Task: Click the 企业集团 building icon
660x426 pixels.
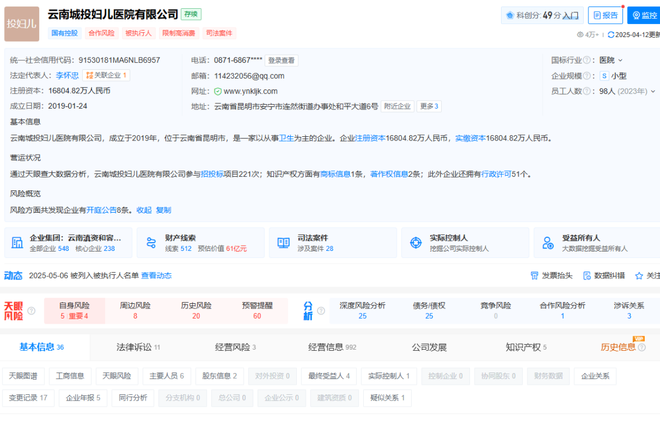Action: (17, 242)
